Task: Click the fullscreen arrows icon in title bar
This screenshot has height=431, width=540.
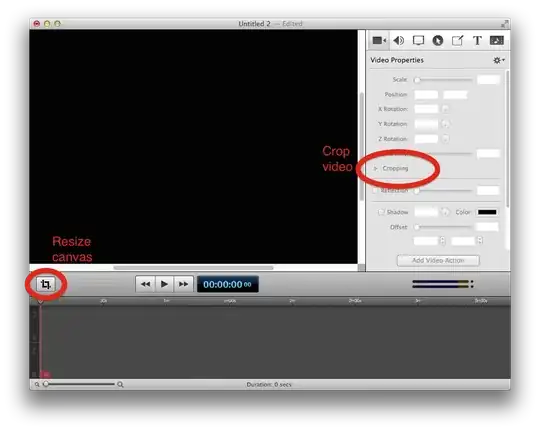Action: coord(505,24)
